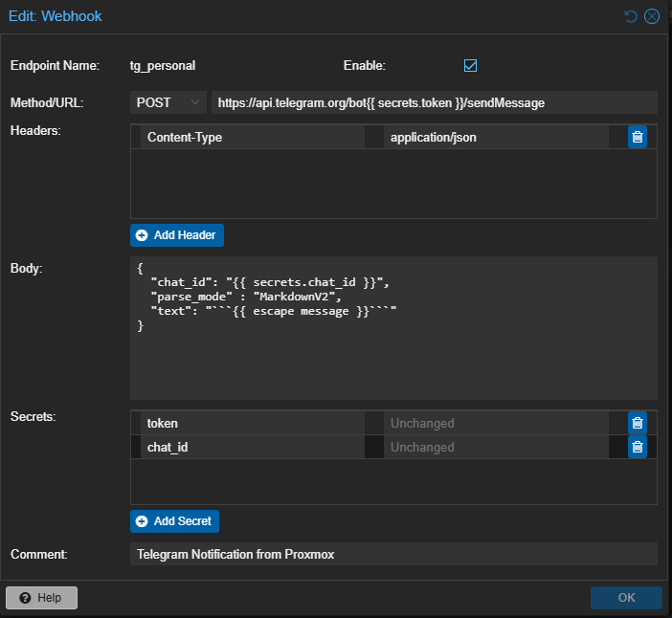Screen dimensions: 672x618
Task: Click the token secret Unchanged value field
Action: click(496, 423)
